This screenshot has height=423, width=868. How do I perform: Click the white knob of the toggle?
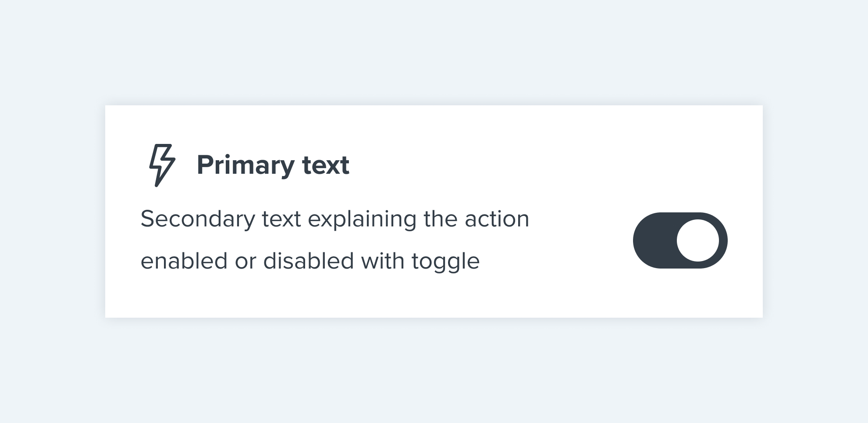(x=697, y=240)
